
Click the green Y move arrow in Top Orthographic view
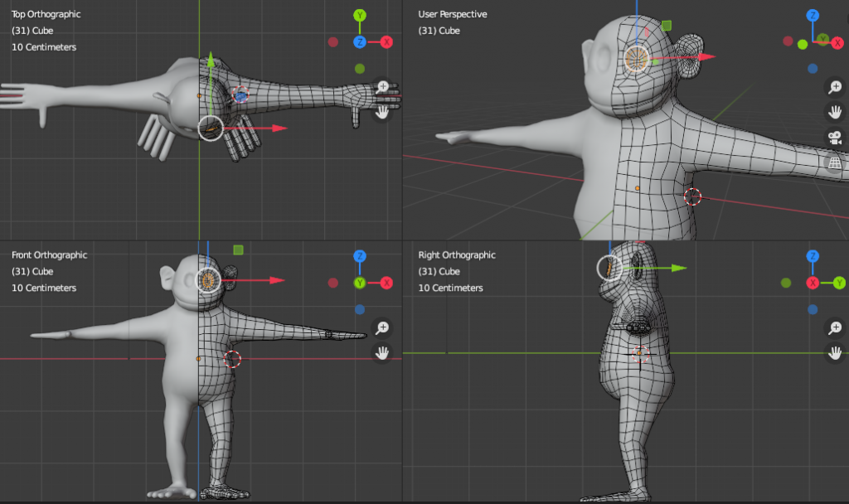click(211, 59)
